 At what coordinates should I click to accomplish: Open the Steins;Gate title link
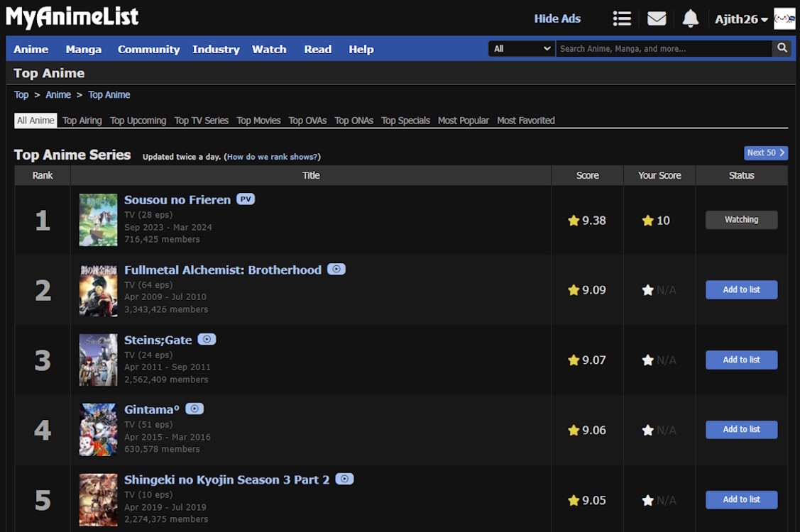pyautogui.click(x=158, y=340)
